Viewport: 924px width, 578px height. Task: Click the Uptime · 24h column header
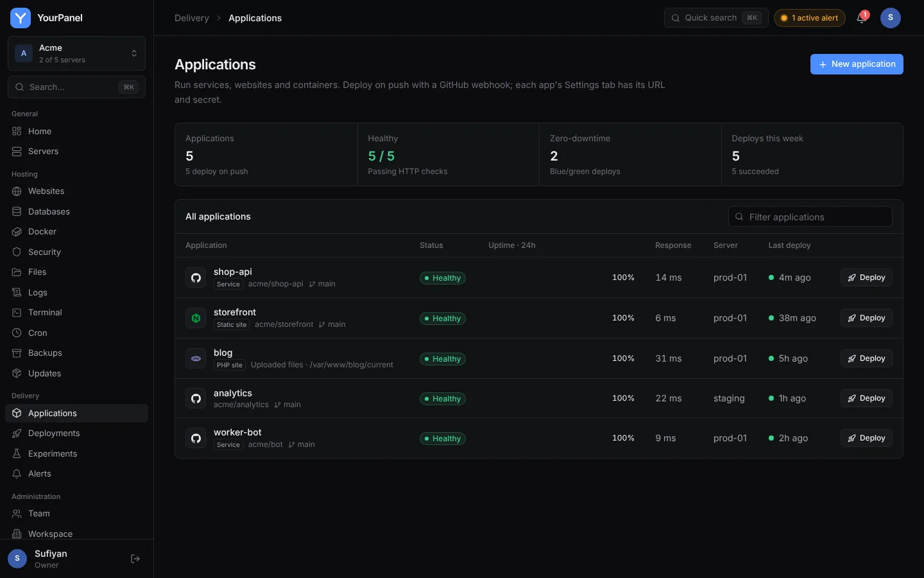pos(512,245)
